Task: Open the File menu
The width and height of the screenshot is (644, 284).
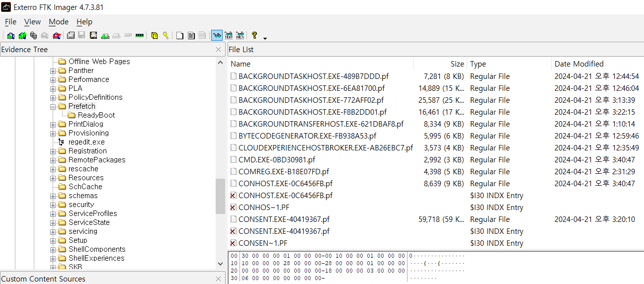Action: click(x=10, y=22)
